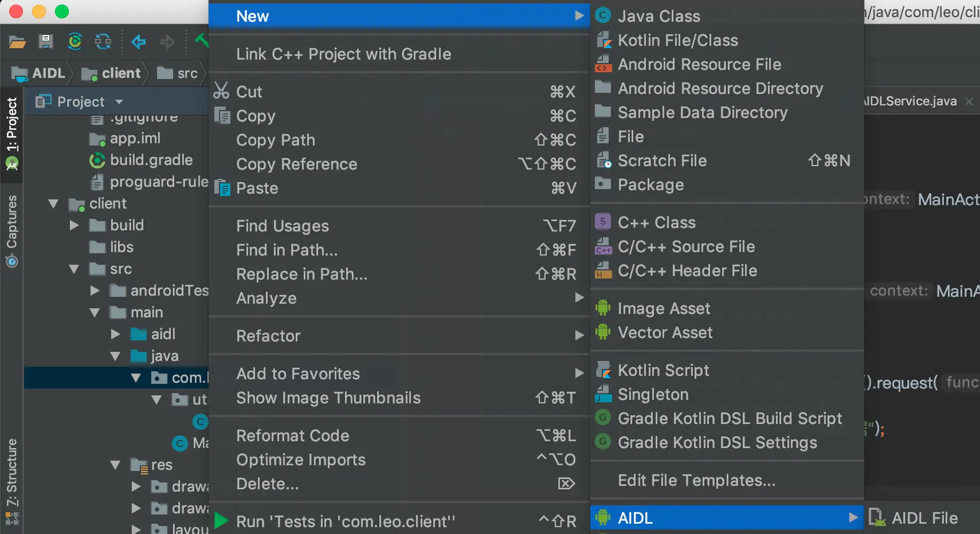Click the blue Back navigation arrow
The width and height of the screenshot is (980, 534).
click(138, 41)
